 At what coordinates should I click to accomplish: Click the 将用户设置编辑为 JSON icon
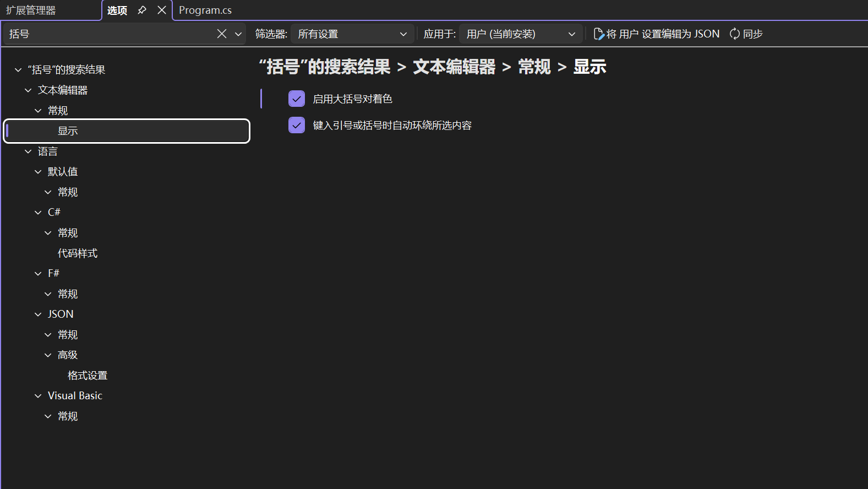599,34
